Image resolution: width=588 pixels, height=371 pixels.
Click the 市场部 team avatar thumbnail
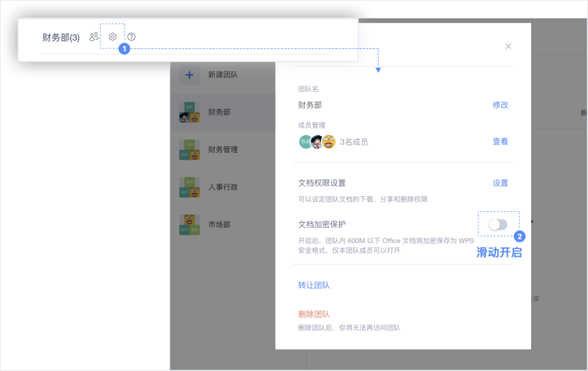(189, 225)
